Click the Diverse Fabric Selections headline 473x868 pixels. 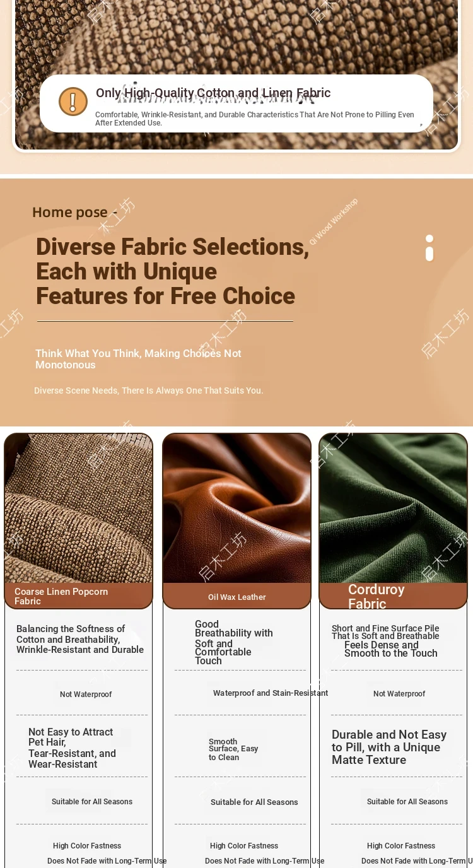[x=173, y=271]
